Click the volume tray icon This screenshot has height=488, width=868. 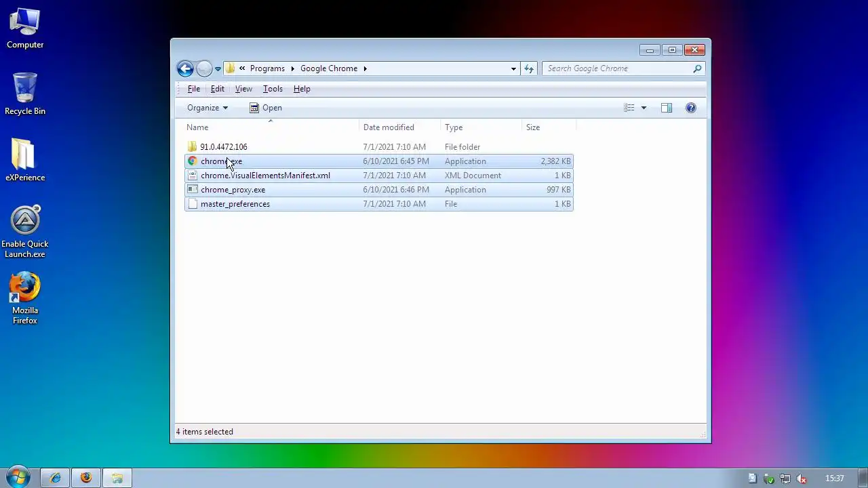pos(801,479)
